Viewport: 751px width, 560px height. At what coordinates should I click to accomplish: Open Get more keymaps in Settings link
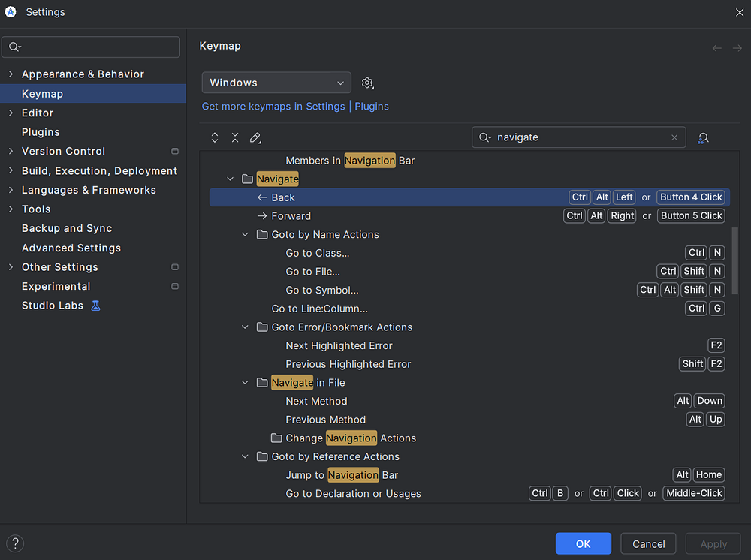click(273, 107)
